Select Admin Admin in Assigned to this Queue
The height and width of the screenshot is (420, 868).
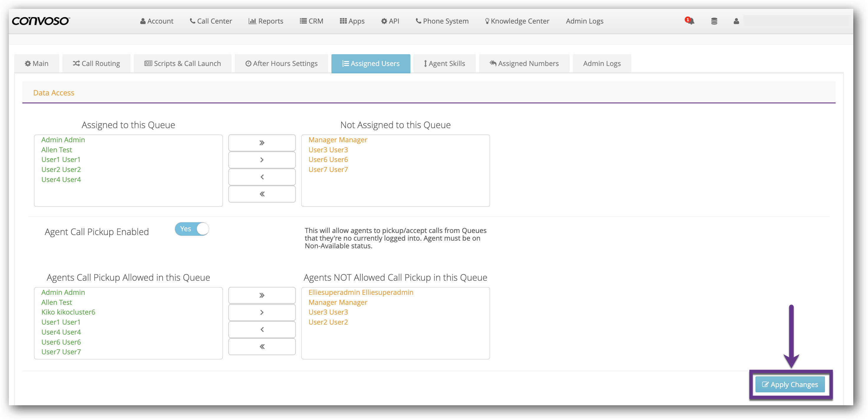[x=63, y=140]
